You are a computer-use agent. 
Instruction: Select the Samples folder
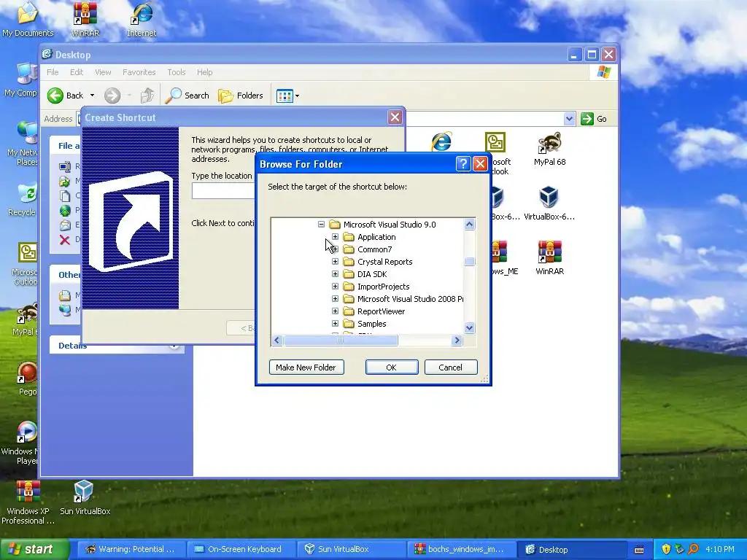pos(371,323)
